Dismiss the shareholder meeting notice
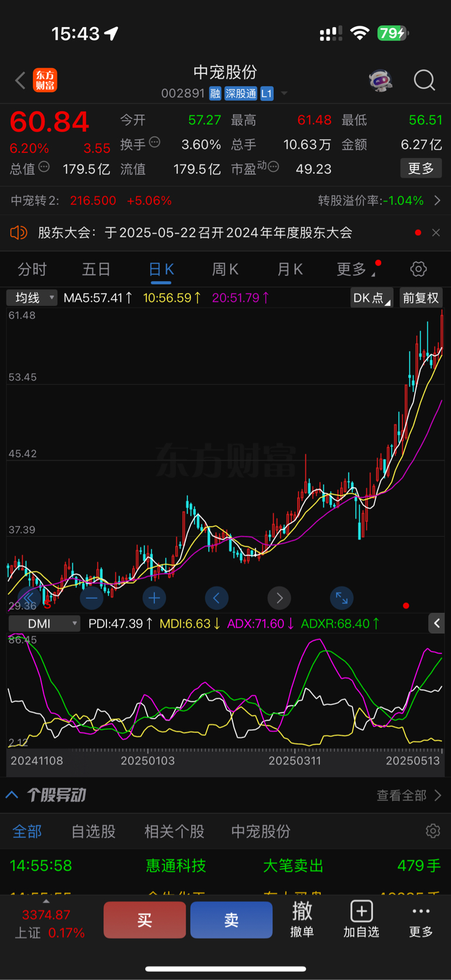Viewport: 451px width, 980px height. point(436,233)
